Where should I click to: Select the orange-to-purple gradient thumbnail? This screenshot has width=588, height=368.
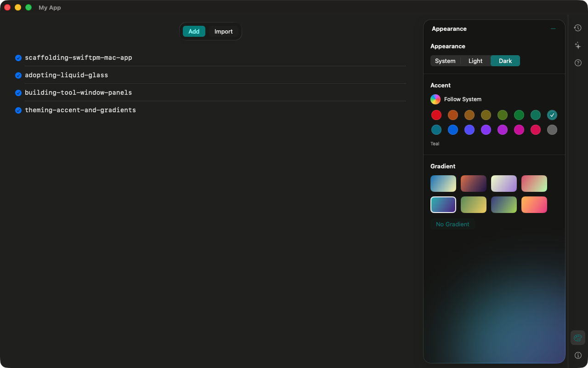tap(474, 184)
